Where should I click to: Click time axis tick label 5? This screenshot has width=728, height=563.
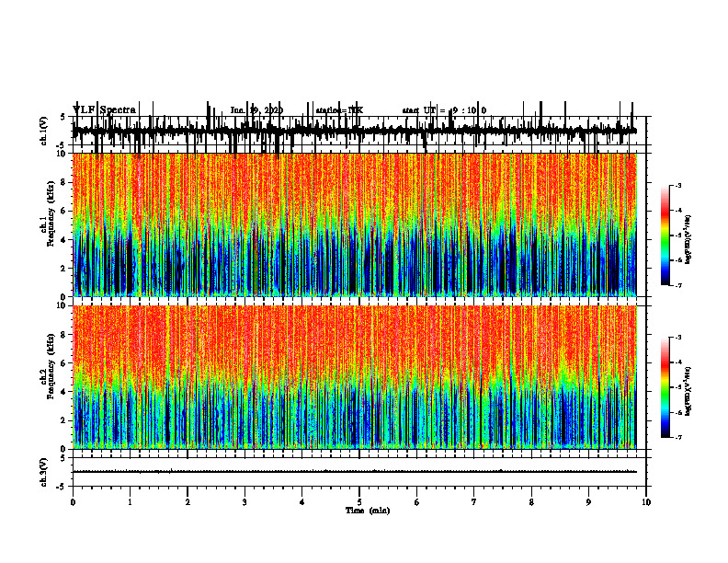point(359,502)
